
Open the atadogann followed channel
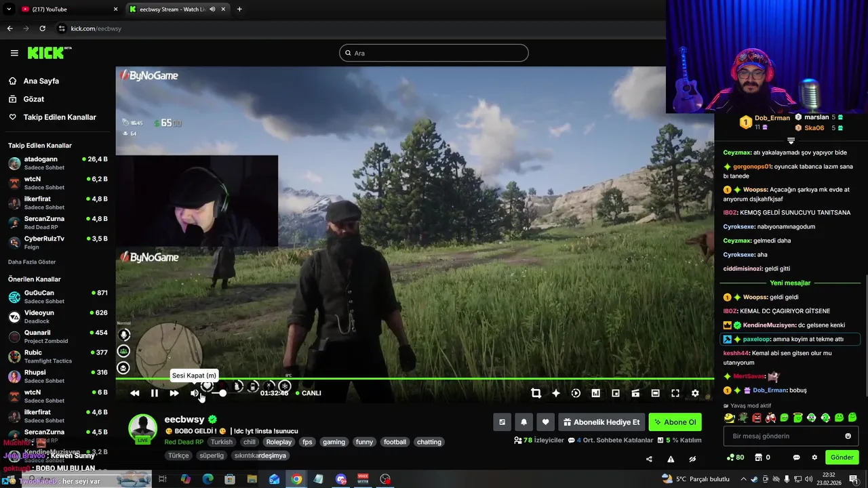[x=58, y=163]
